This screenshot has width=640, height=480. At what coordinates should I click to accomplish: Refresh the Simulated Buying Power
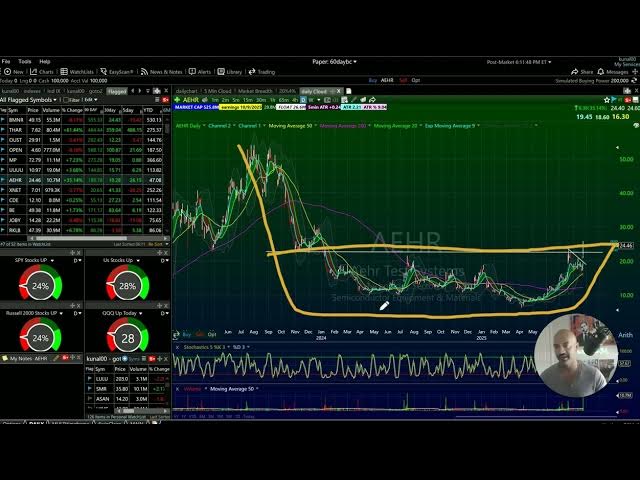click(634, 80)
